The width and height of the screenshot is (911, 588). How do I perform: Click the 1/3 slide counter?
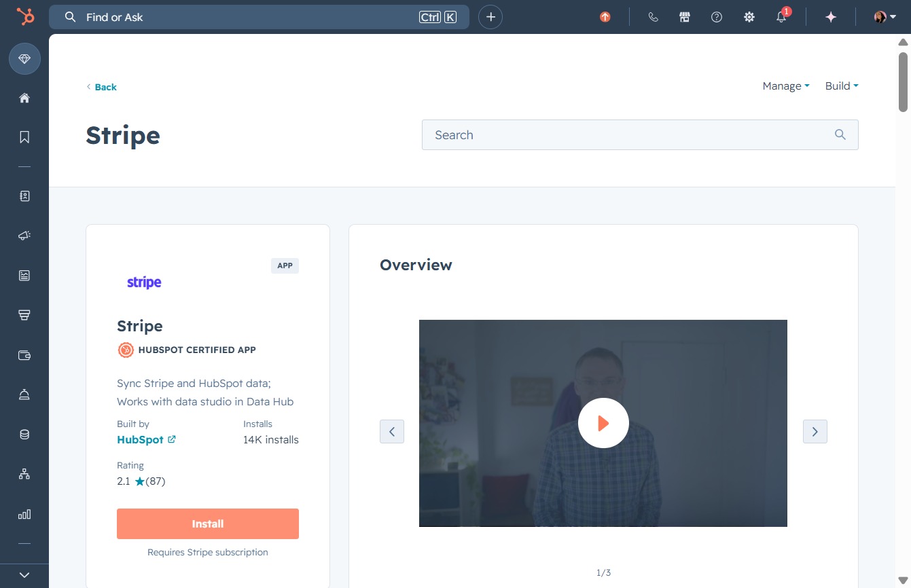(x=603, y=572)
